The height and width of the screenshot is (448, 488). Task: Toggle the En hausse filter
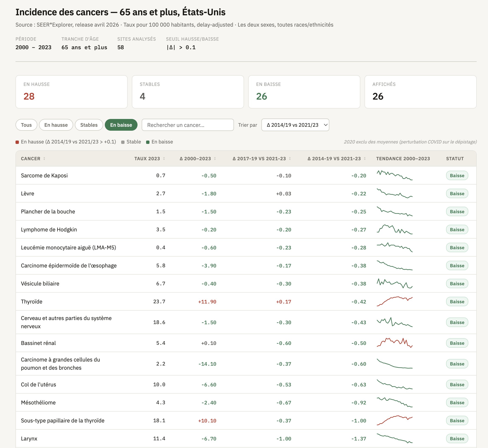click(56, 125)
